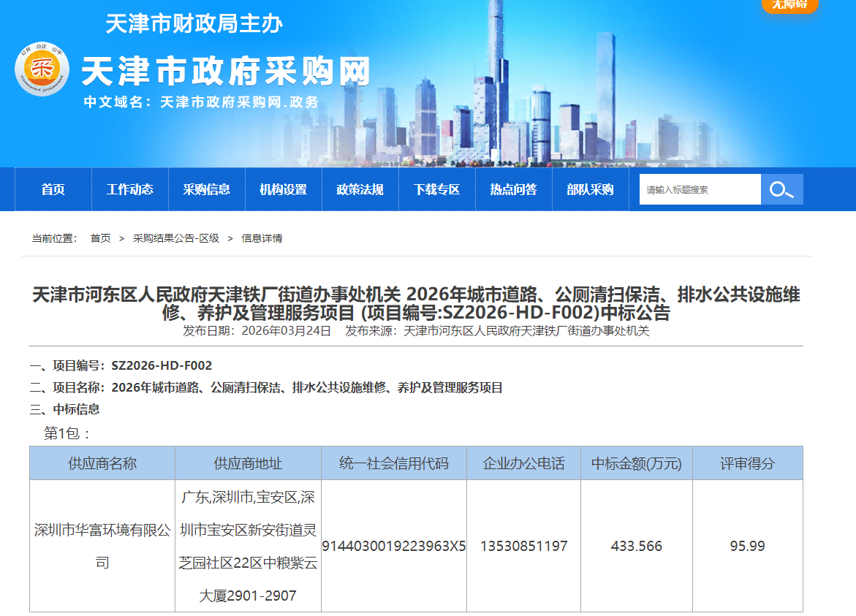The image size is (856, 616).
Task: Select the 热点问答 menu entry
Action: [x=514, y=190]
